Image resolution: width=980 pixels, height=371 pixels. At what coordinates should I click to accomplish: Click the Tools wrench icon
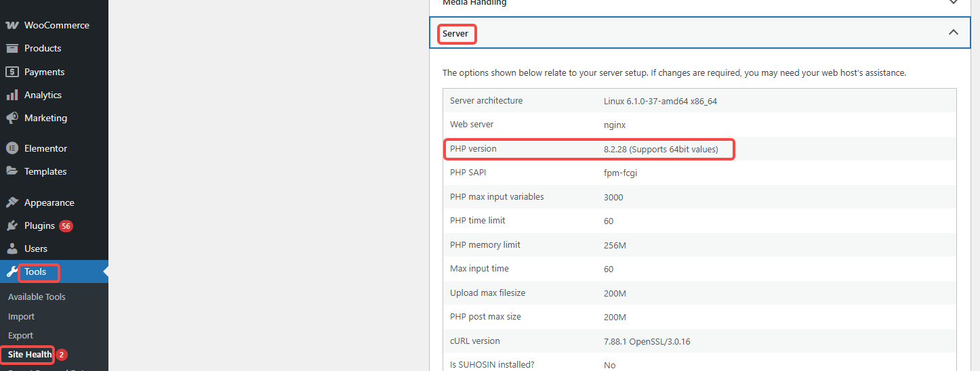[x=12, y=272]
